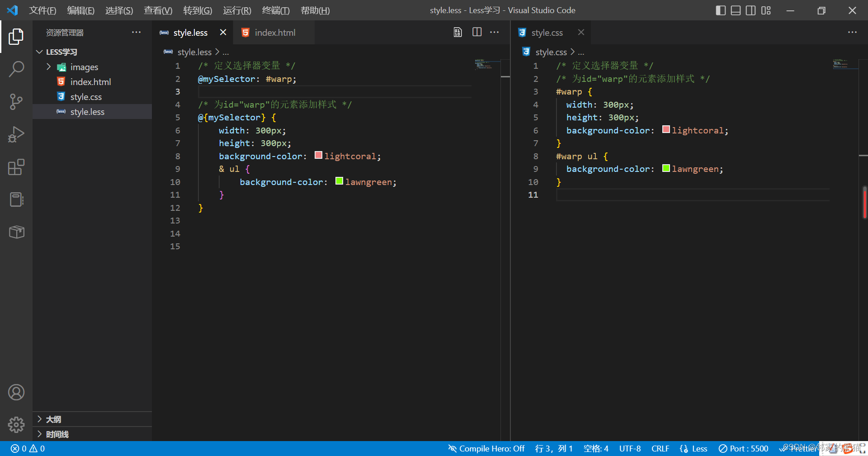Open the 终端(T) menu
This screenshot has height=456, width=868.
[276, 10]
